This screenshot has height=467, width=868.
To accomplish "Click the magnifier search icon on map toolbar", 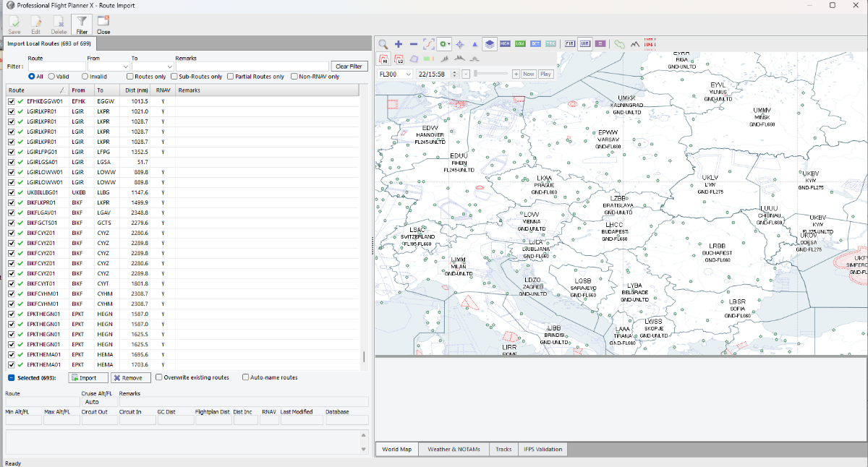I will click(383, 44).
